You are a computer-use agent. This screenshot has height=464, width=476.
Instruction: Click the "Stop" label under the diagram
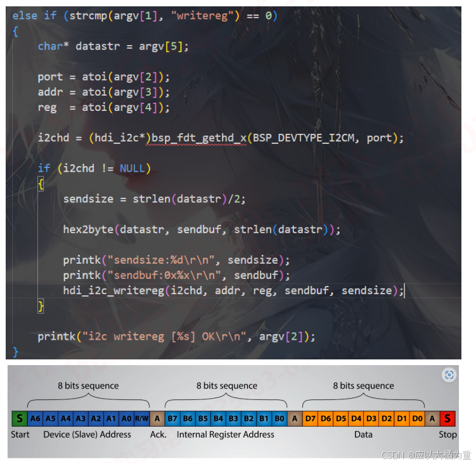pyautogui.click(x=447, y=435)
